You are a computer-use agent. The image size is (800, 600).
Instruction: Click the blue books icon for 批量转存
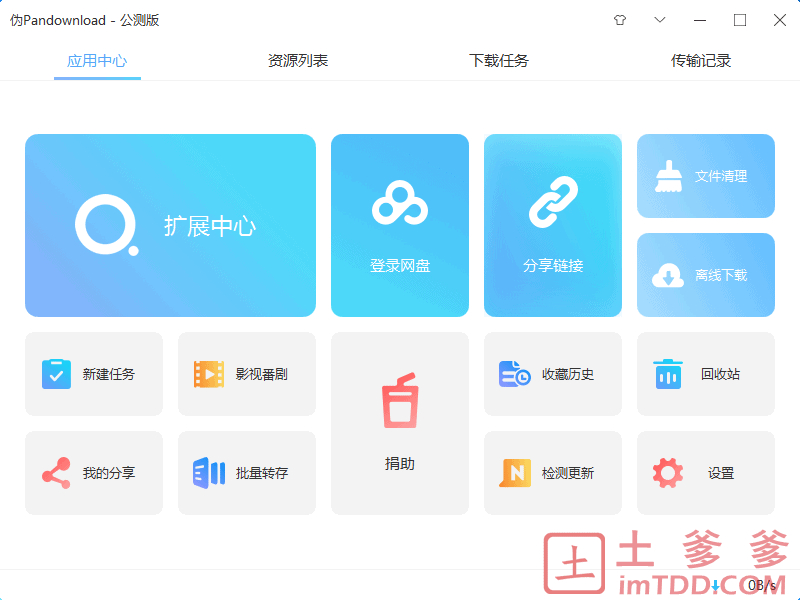tap(209, 473)
